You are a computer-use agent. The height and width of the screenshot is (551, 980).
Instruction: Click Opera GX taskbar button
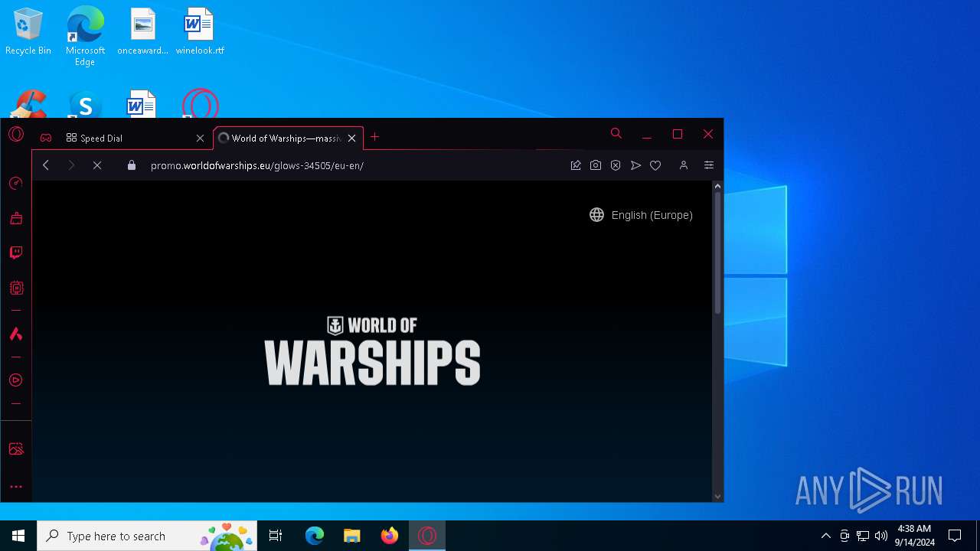pyautogui.click(x=427, y=536)
